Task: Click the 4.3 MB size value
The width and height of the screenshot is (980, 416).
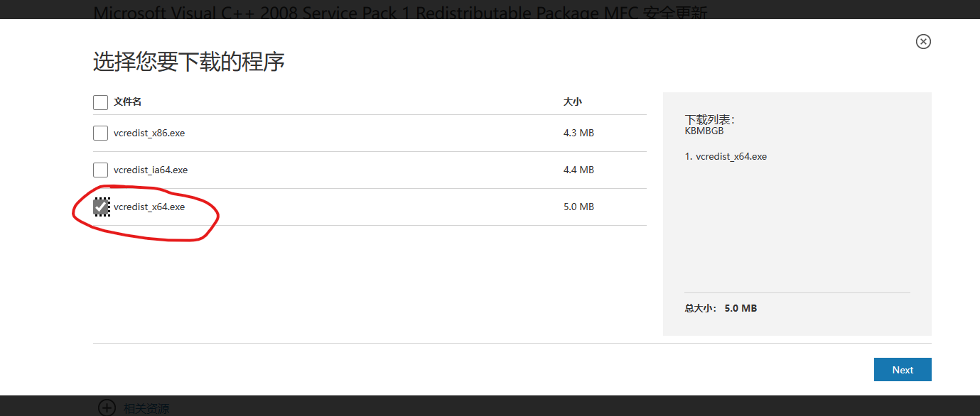Action: (x=578, y=133)
